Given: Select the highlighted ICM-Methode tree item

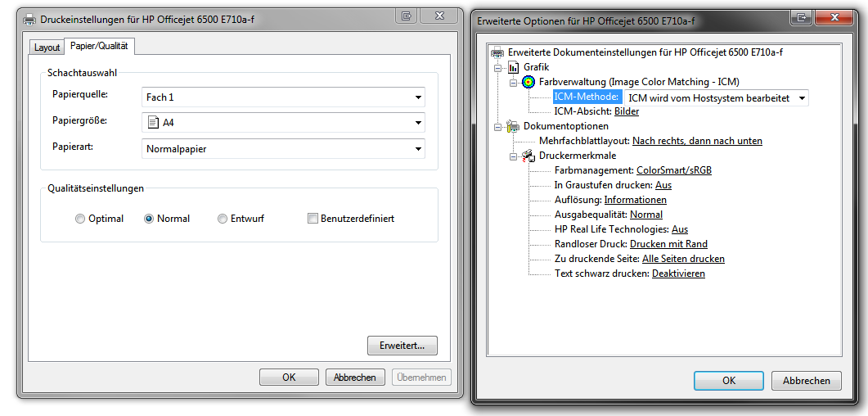Looking at the screenshot, I should click(587, 97).
